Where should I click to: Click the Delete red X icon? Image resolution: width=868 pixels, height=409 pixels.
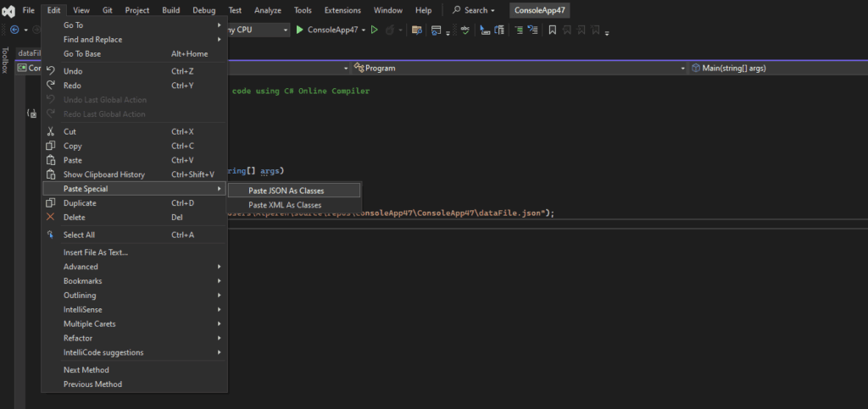[50, 218]
